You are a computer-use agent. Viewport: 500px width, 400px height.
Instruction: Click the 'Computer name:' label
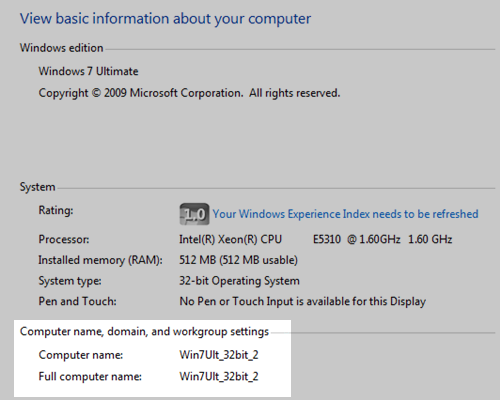tap(81, 355)
